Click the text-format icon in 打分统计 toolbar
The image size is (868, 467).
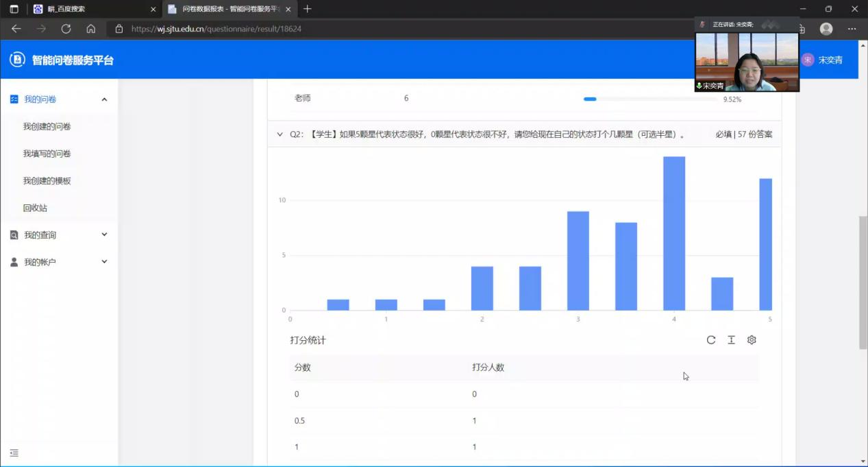731,340
